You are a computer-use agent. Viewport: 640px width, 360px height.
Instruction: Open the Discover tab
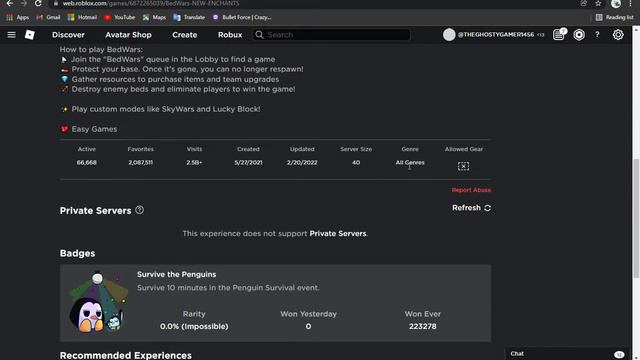coord(68,35)
